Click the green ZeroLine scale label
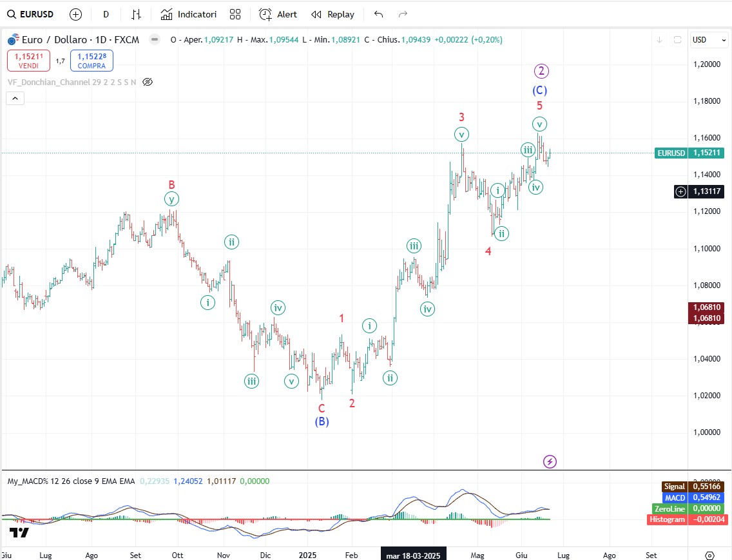The width and height of the screenshot is (732, 560). 688,508
